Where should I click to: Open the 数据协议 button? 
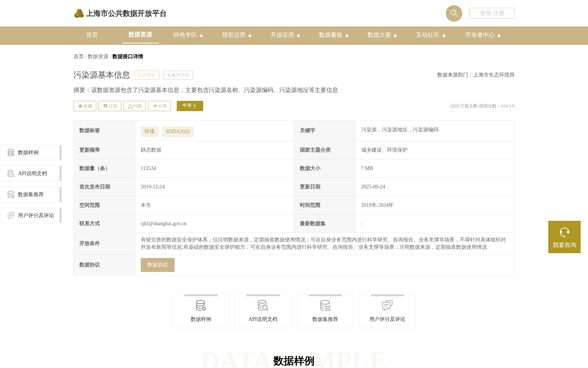(158, 265)
